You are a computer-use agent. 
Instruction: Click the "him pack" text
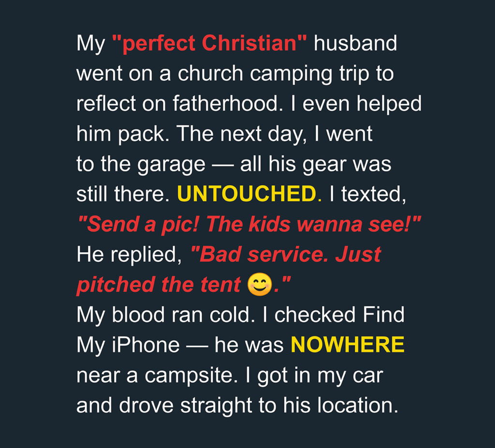121,134
